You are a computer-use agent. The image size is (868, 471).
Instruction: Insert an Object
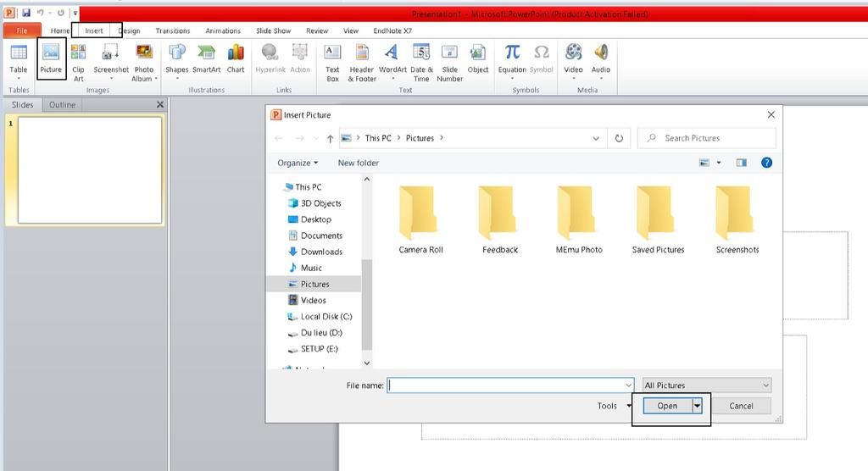click(478, 58)
